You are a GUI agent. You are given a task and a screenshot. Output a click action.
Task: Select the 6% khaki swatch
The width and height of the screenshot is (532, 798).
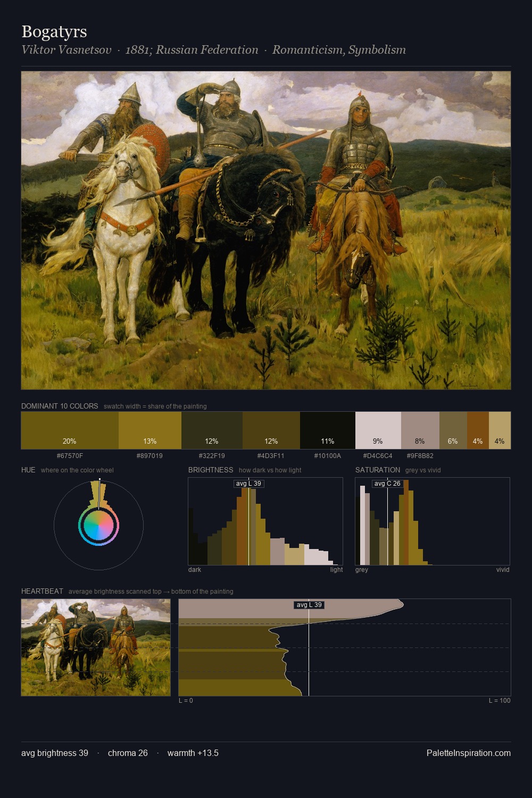(453, 430)
